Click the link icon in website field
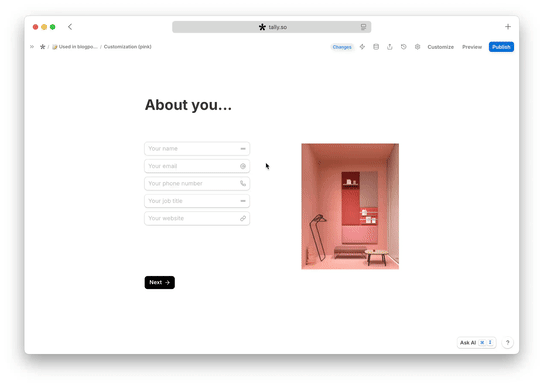550x384 pixels. click(243, 218)
